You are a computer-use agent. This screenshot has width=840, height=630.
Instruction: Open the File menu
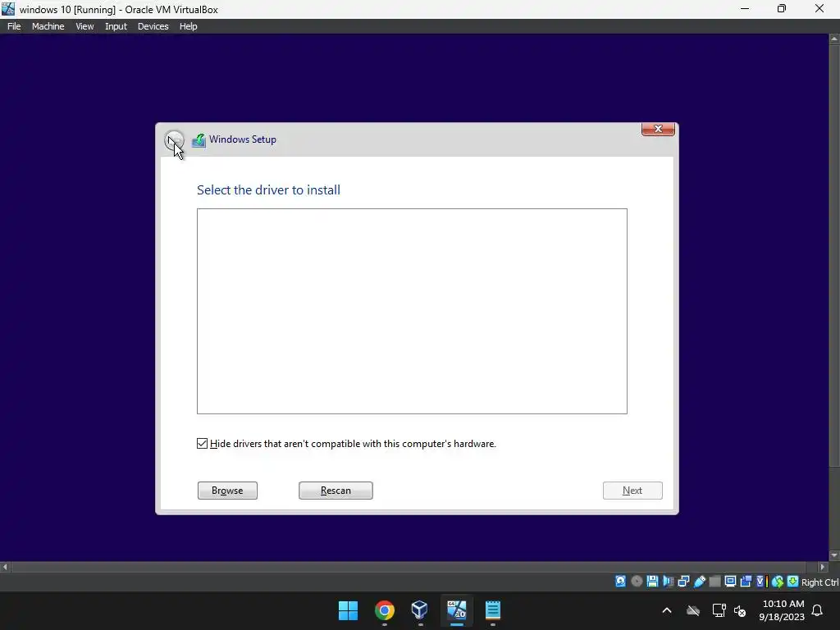[14, 26]
